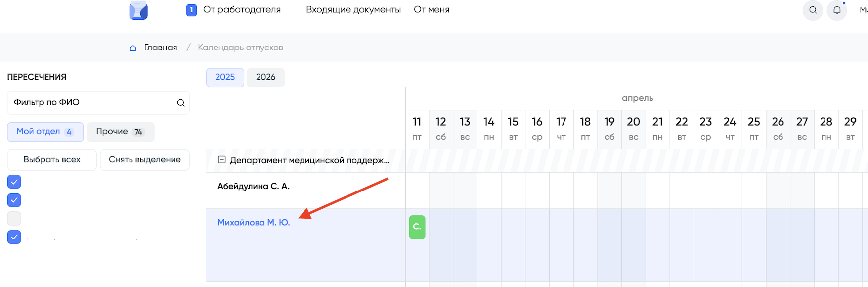Click Снять выделение button

pos(144,160)
